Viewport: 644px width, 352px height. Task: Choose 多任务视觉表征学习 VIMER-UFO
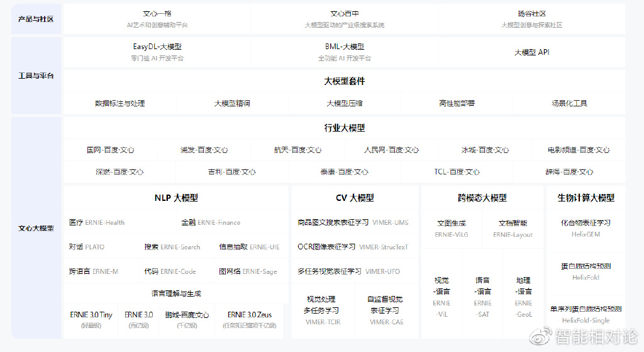click(355, 271)
